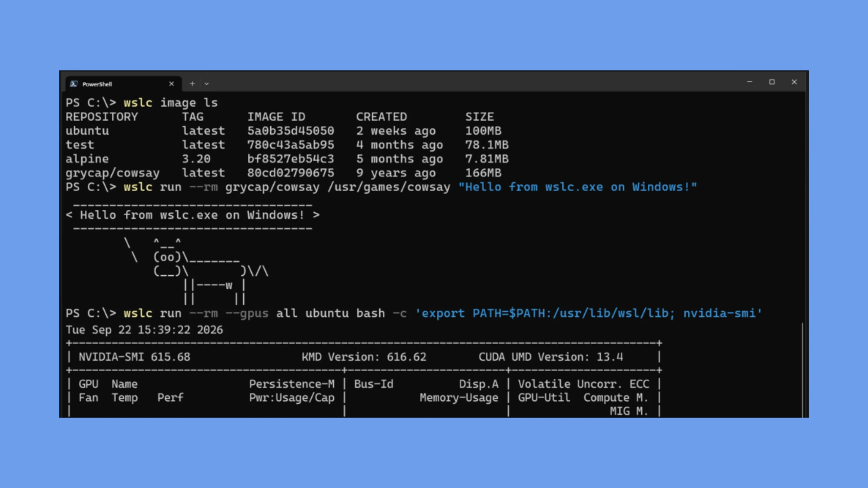Open a new tab with the plus button
Screen dimensions: 868x488
tap(192, 84)
